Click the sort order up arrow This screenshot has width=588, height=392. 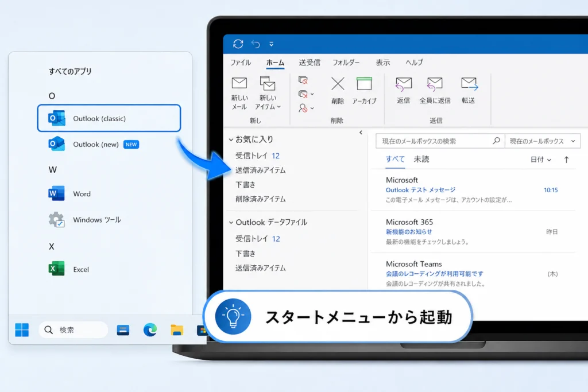pos(566,160)
